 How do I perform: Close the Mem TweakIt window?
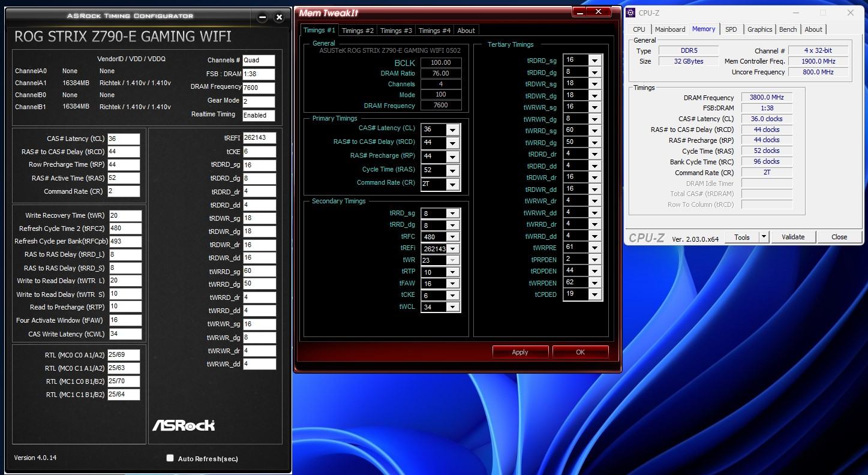(x=599, y=11)
